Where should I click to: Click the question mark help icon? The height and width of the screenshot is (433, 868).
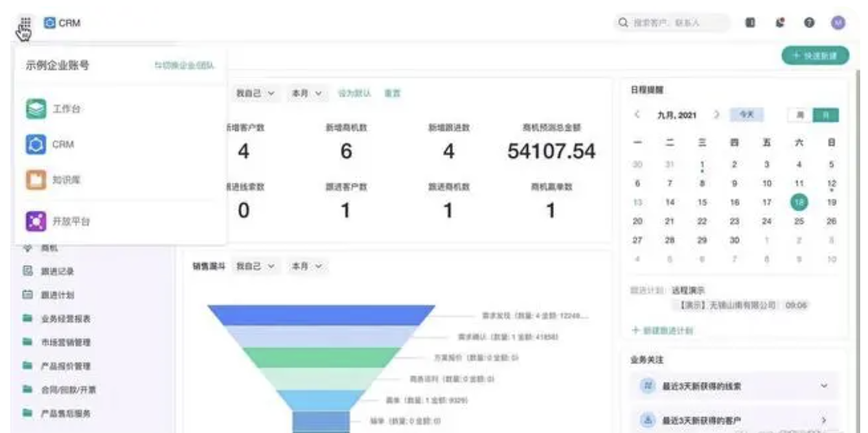click(x=809, y=23)
